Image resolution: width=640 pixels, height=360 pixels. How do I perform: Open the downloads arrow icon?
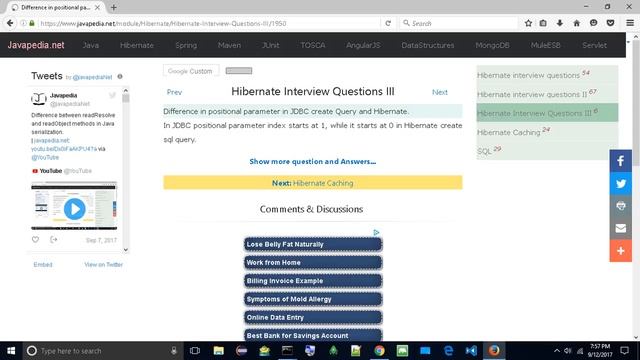(x=560, y=23)
